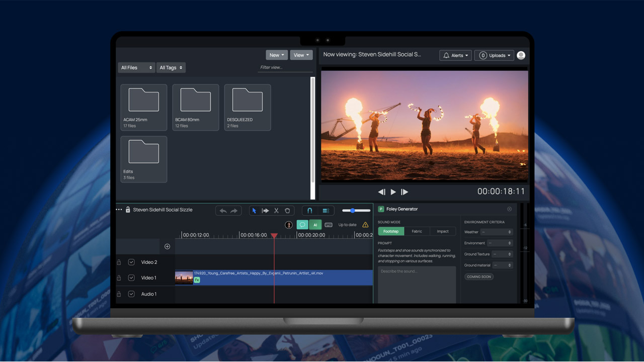Open the All Tags filter dropdown
644x362 pixels.
coord(171,67)
